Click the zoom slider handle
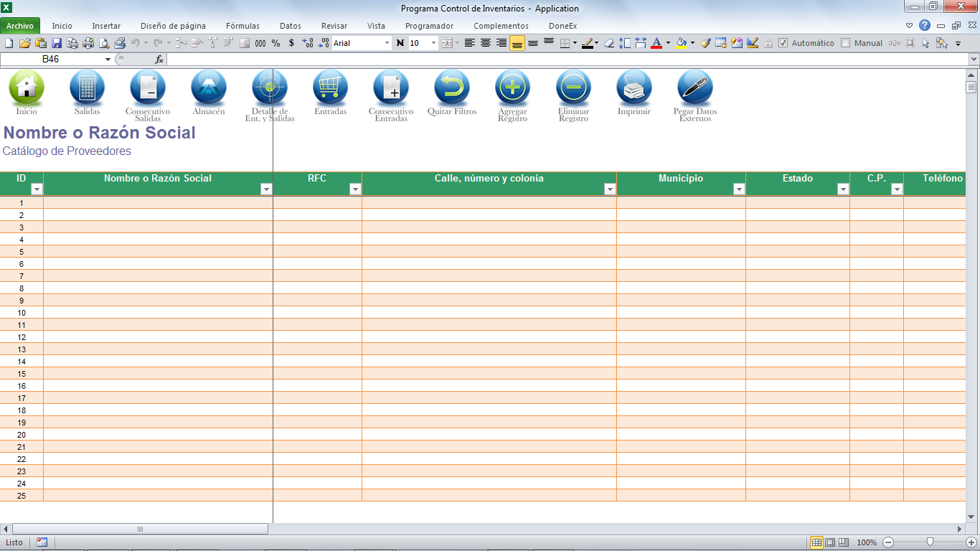The width and height of the screenshot is (980, 551). pos(930,542)
